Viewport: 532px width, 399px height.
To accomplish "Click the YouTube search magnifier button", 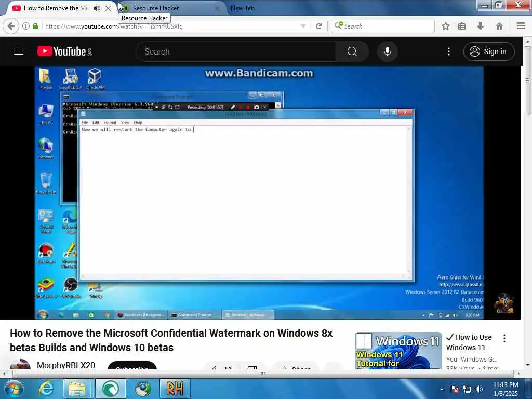I will click(x=352, y=51).
